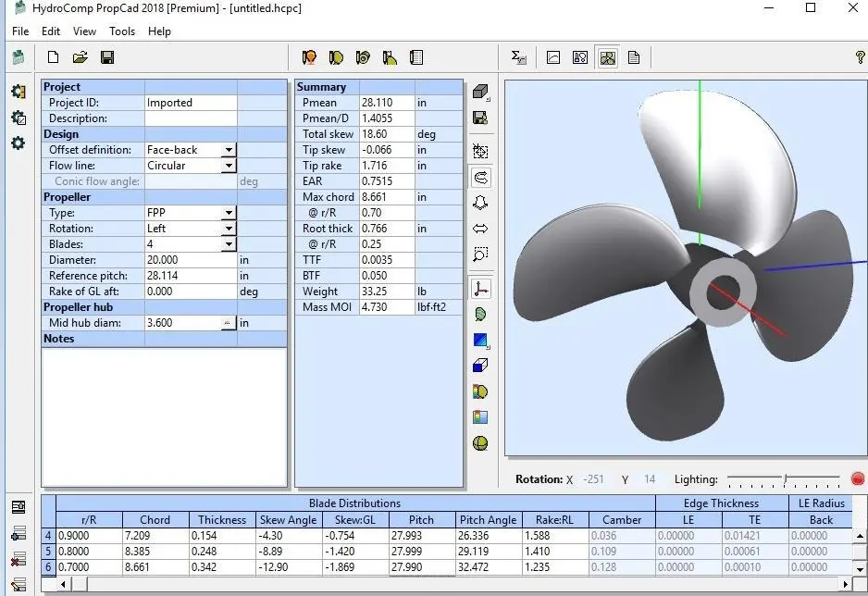Click the first propeller builder toolbar icon
This screenshot has width=868, height=596.
point(309,57)
